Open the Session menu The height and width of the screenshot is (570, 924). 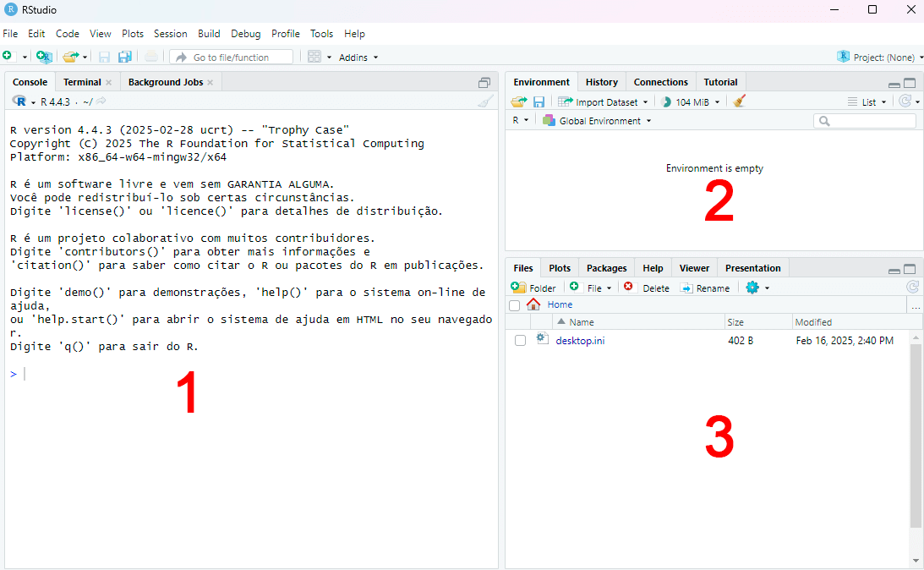(170, 34)
